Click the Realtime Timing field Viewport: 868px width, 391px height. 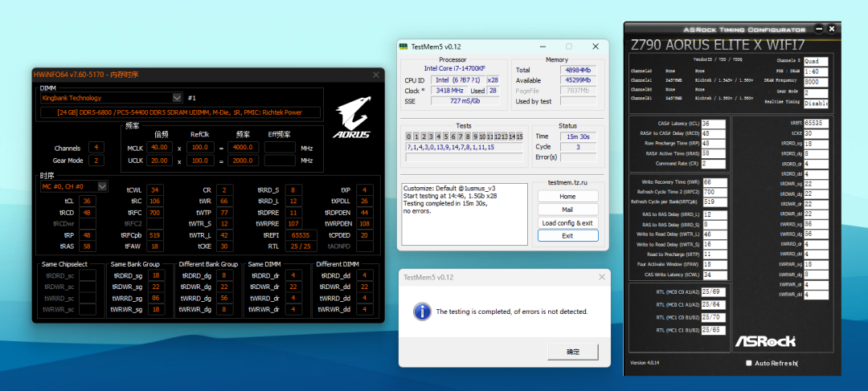point(816,104)
